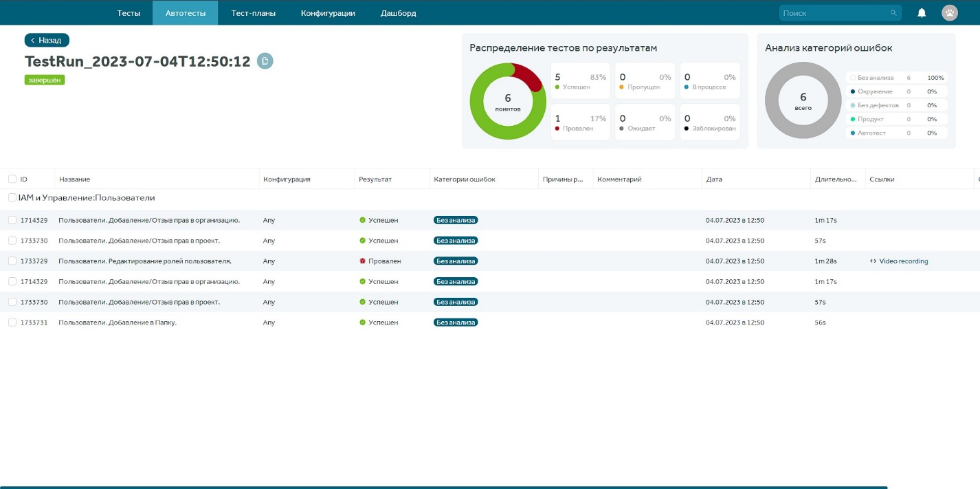Click the ID cell '1733731'
Viewport: 980px width, 489px height.
point(34,323)
